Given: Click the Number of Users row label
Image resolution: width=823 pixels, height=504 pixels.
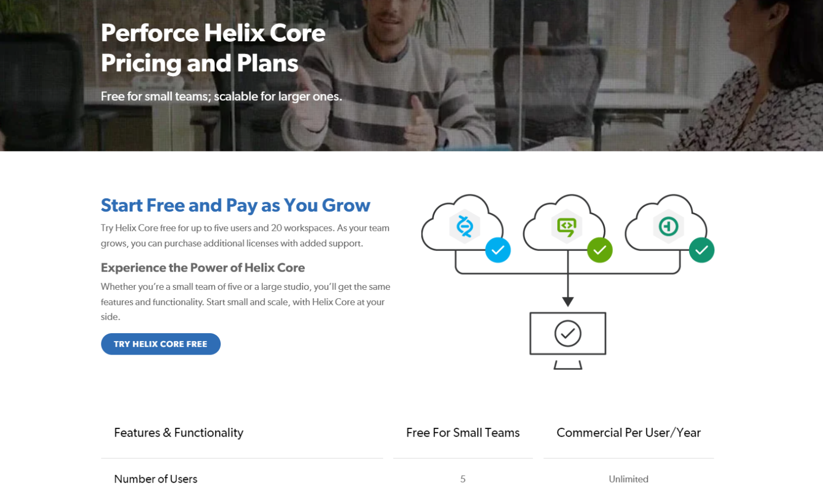Looking at the screenshot, I should (155, 479).
